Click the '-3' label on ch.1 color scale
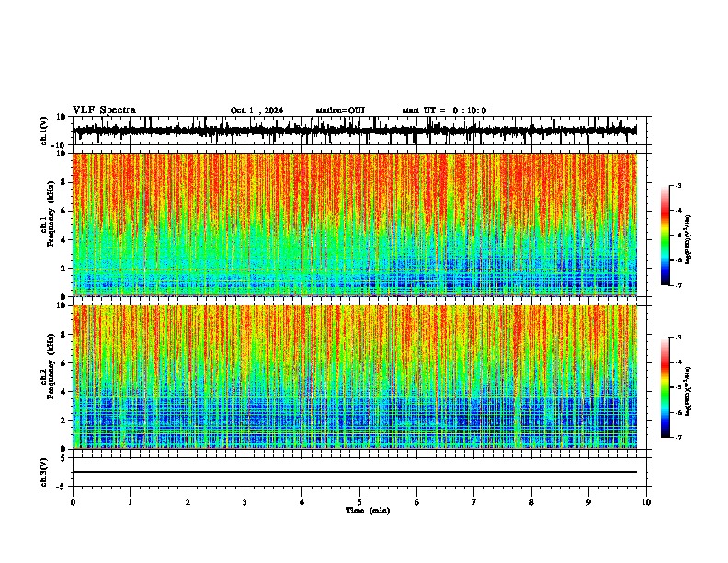This screenshot has width=728, height=563. 678,185
